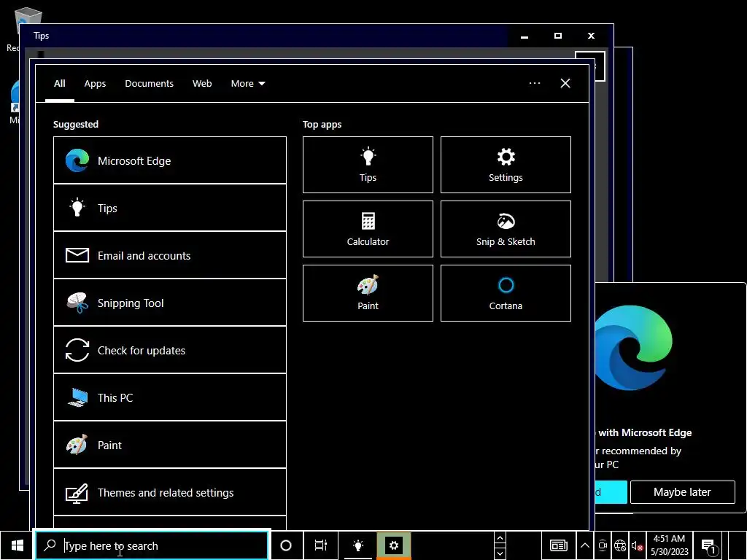Open the clock showing 4:51 AM
This screenshot has height=560, width=747.
pyautogui.click(x=670, y=545)
